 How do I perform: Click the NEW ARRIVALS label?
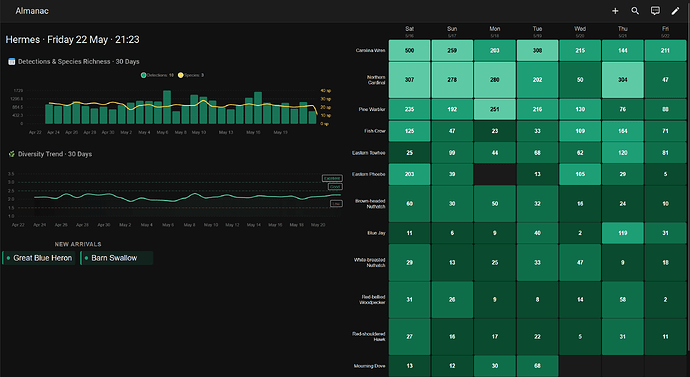click(78, 244)
